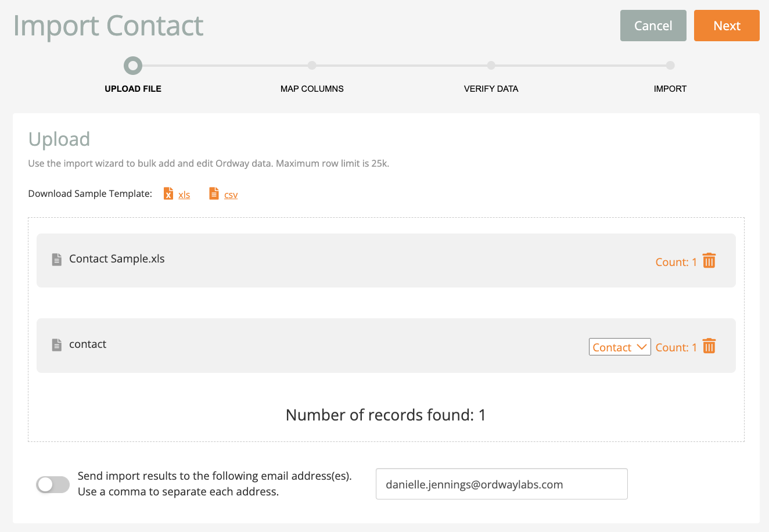769x532 pixels.
Task: Select the Verify Data step
Action: 491,89
